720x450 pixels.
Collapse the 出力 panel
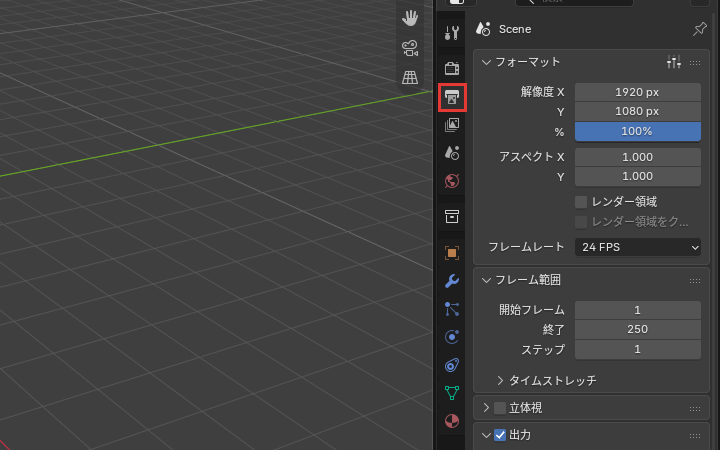486,435
